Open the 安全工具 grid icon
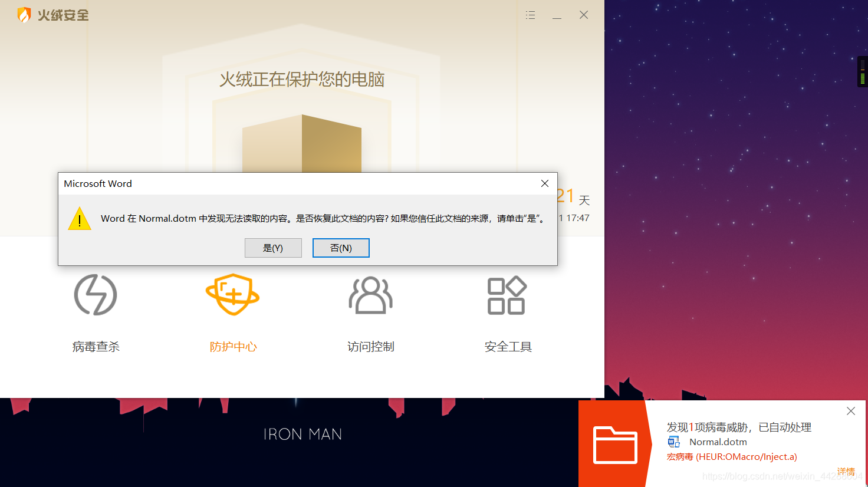868x487 pixels. 507,295
